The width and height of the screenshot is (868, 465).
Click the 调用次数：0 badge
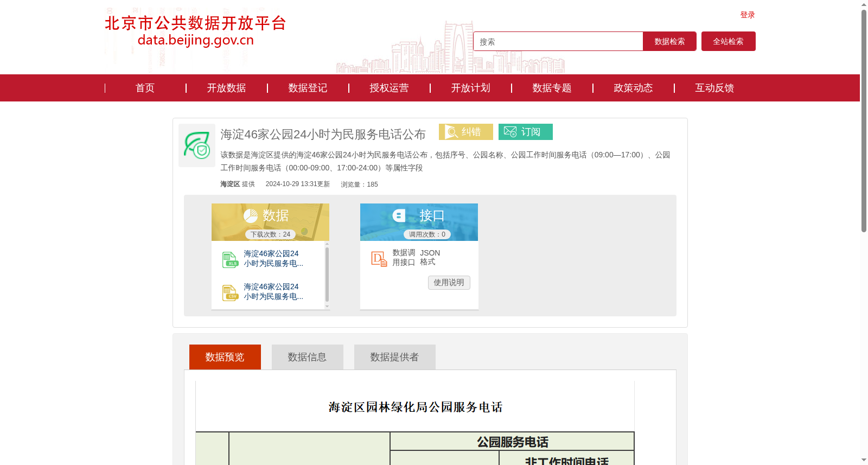click(x=427, y=234)
